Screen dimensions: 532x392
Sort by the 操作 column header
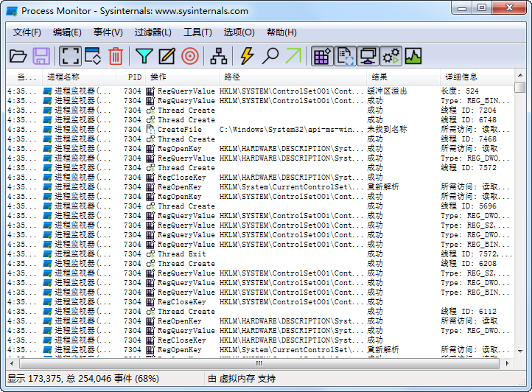tap(183, 77)
